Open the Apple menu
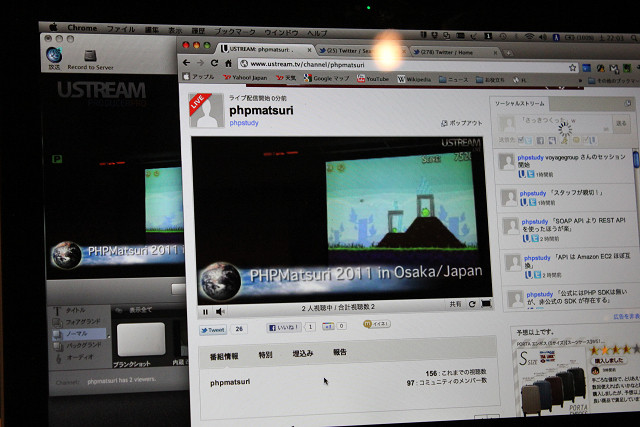The height and width of the screenshot is (427, 640). pyautogui.click(x=53, y=27)
